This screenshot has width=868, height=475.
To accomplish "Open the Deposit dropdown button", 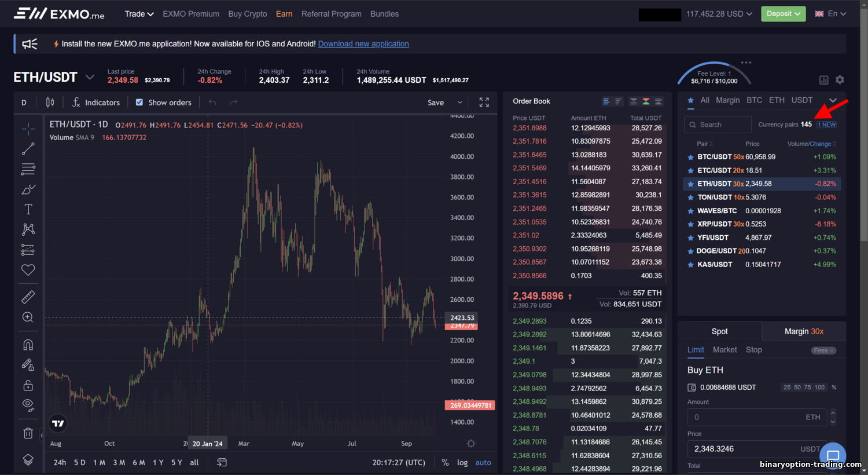I will tap(784, 14).
